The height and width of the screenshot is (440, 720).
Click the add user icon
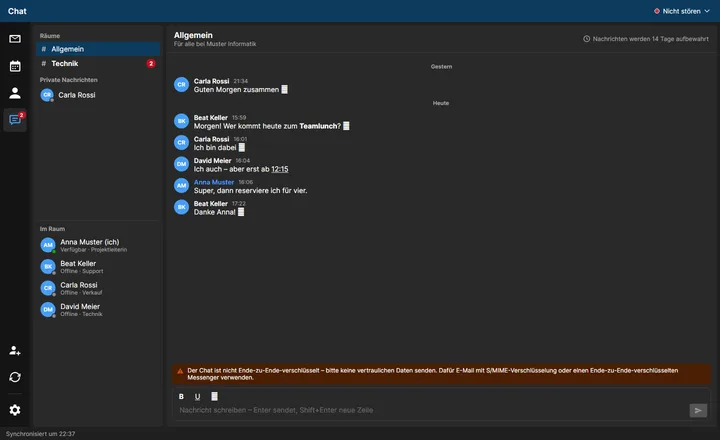tap(15, 350)
